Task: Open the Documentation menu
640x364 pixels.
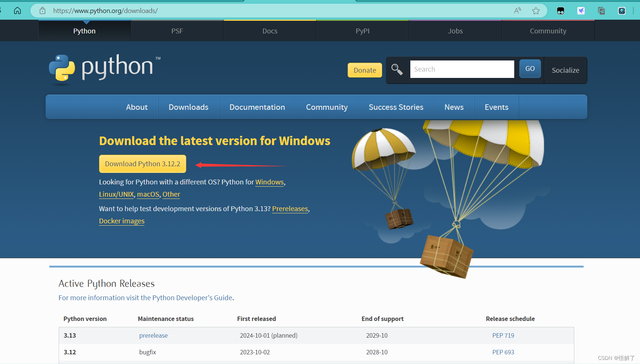Action: click(x=257, y=107)
